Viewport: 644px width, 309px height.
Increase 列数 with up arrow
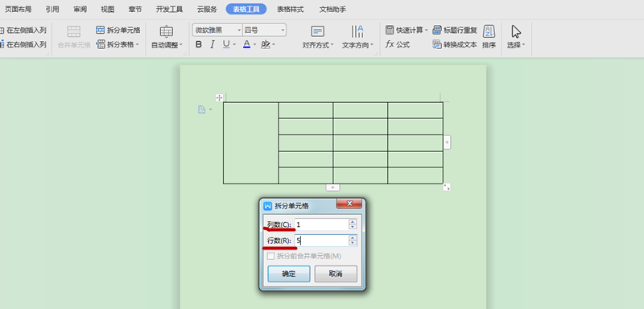(x=353, y=222)
